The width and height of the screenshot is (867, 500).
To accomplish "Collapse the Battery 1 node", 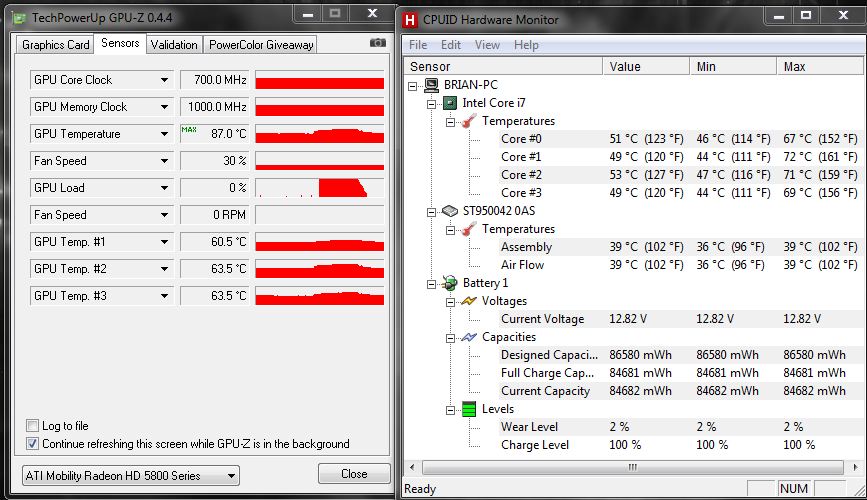I will (x=431, y=284).
